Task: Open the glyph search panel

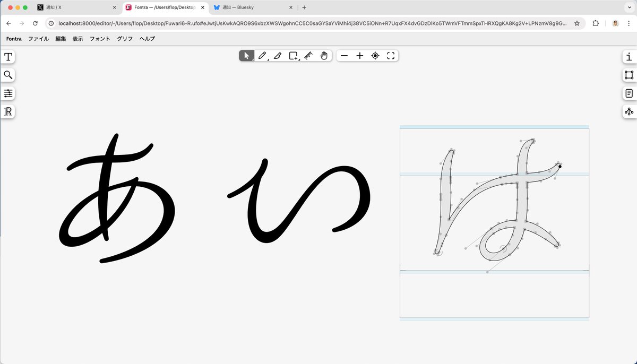Action: 8,75
